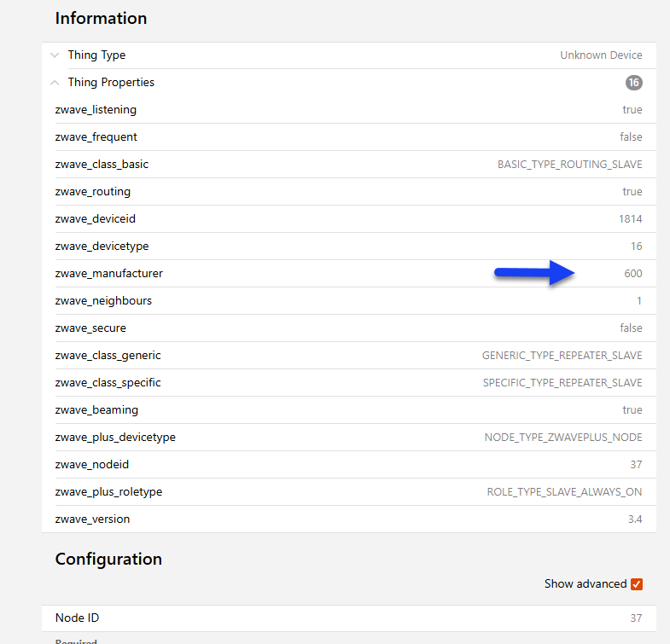This screenshot has height=644, width=670.
Task: Click the NODE_TYPE_ZWAVEPLUS_NODE value
Action: tap(563, 438)
